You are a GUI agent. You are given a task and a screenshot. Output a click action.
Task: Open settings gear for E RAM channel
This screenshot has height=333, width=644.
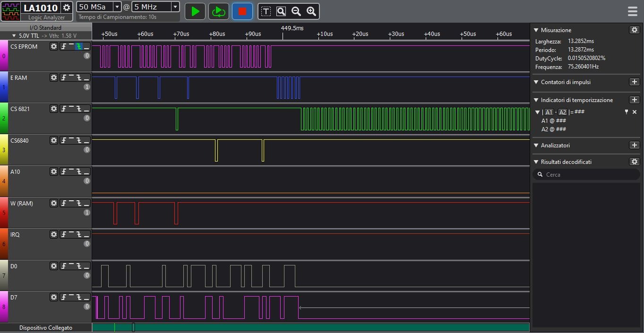point(54,77)
